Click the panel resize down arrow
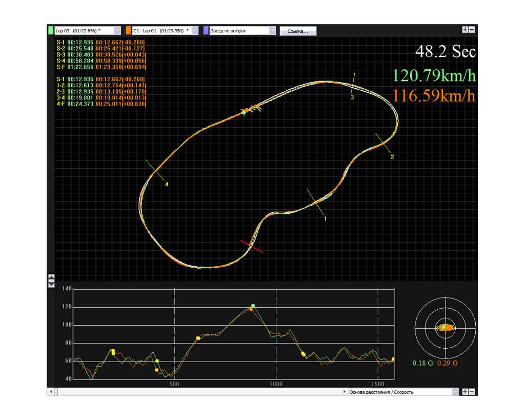Viewport: 525px width, 420px height. point(51,284)
